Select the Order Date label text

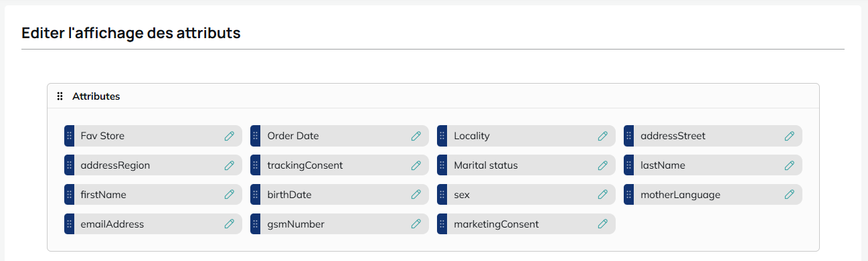point(293,136)
